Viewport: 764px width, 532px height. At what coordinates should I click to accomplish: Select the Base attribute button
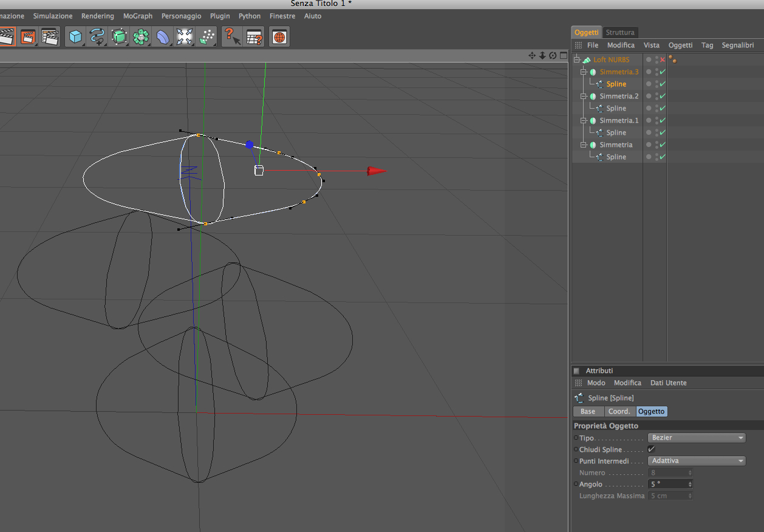[x=588, y=412]
